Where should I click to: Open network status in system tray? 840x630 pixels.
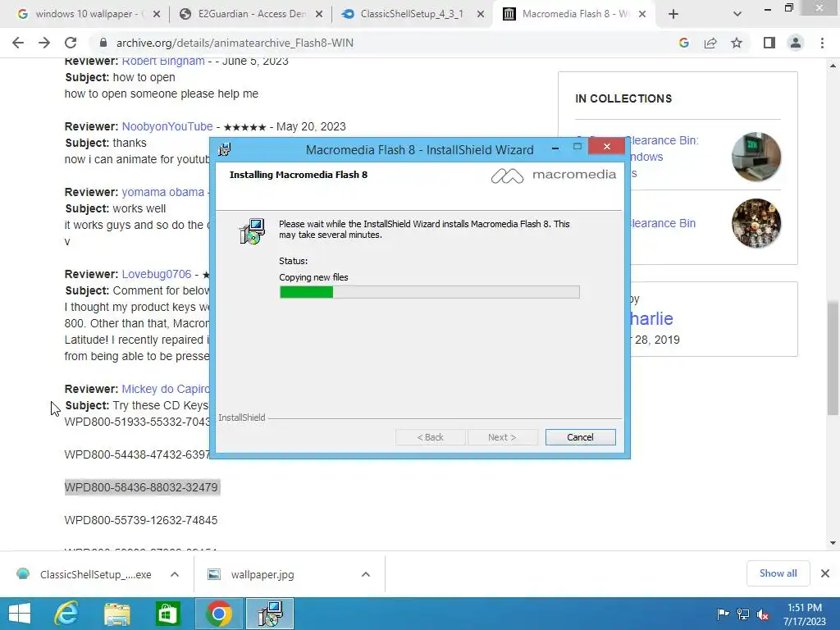(743, 614)
